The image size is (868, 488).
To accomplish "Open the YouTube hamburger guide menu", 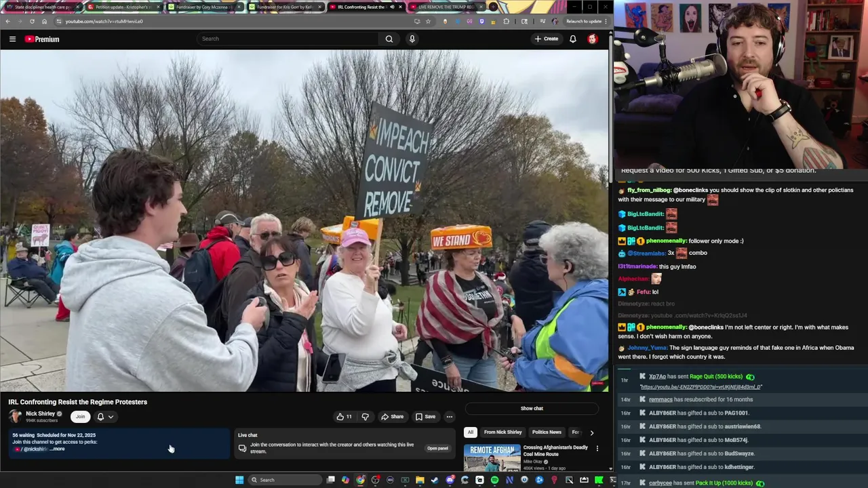I will tap(12, 39).
